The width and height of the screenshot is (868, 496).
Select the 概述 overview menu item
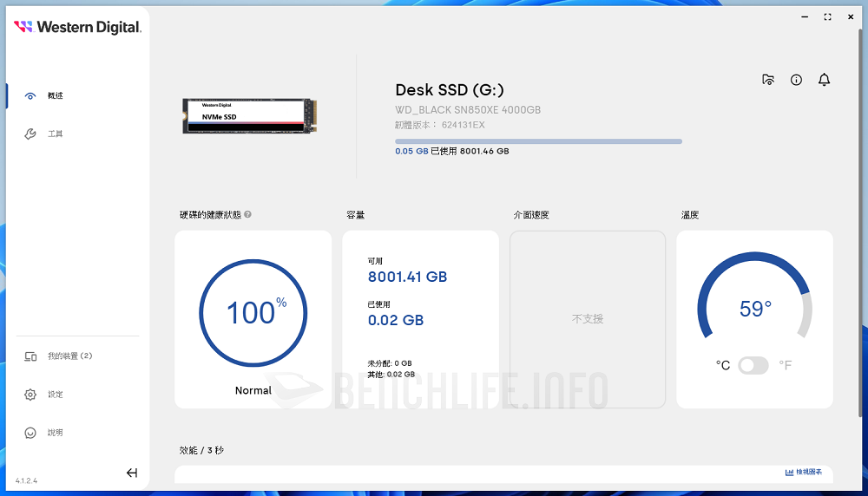pos(55,95)
